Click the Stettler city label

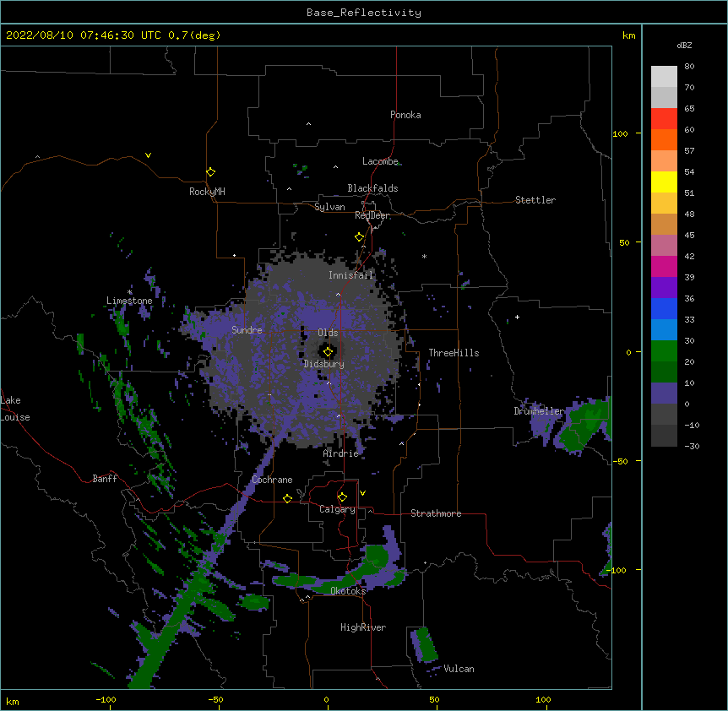535,200
